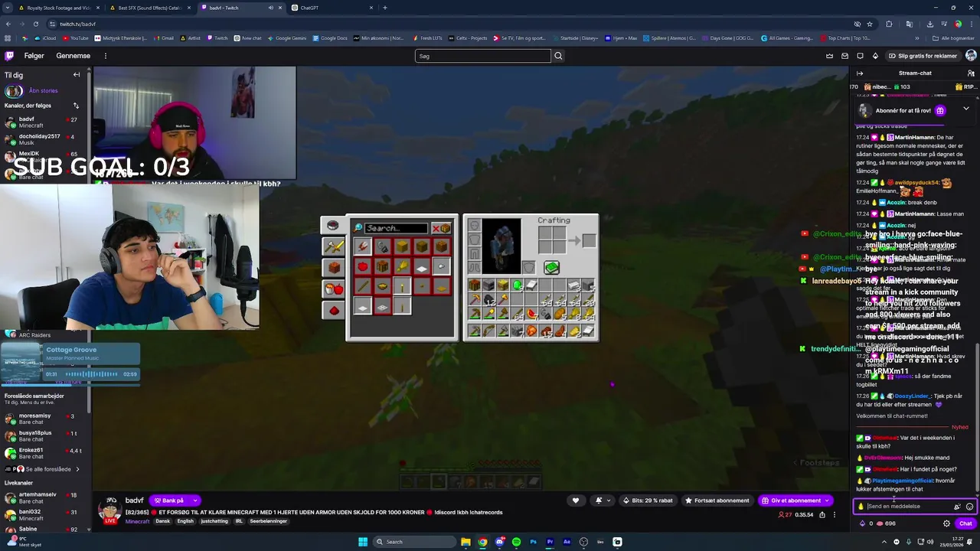Select the Dansk stream tag
Screen dimensions: 980x551
point(163,521)
